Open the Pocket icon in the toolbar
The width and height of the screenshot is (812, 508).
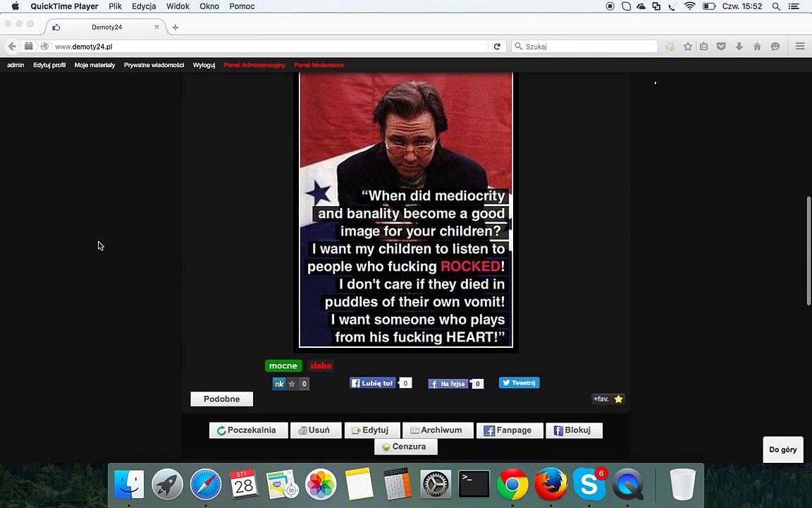pos(721,46)
